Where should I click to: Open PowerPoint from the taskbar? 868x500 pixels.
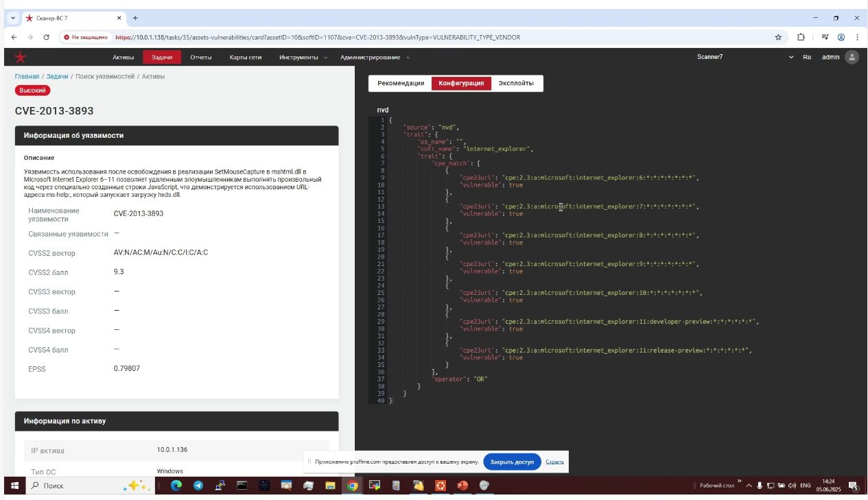click(x=462, y=486)
